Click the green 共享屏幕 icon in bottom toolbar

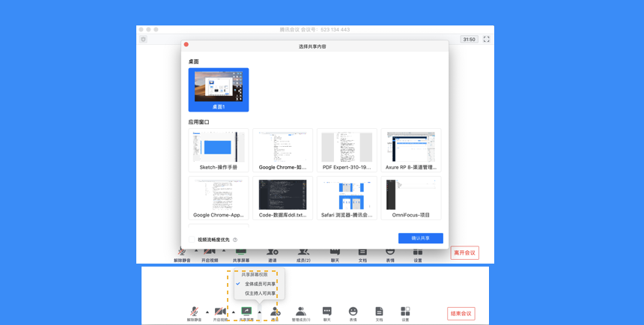pyautogui.click(x=246, y=312)
